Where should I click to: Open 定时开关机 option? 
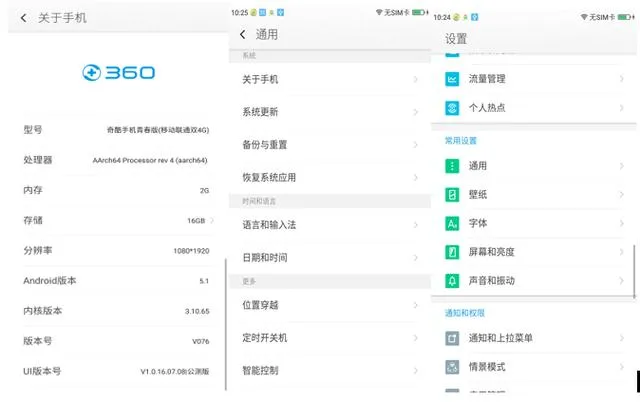[330, 338]
